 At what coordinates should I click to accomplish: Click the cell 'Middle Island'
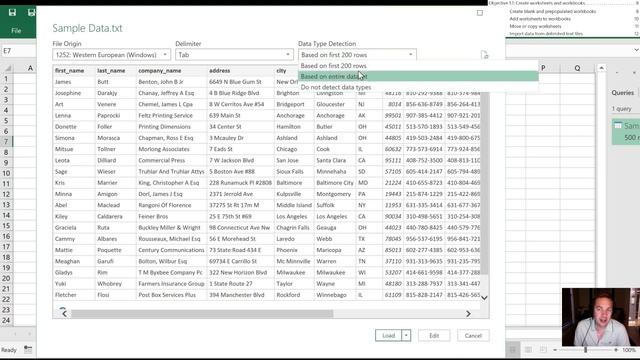(294, 205)
